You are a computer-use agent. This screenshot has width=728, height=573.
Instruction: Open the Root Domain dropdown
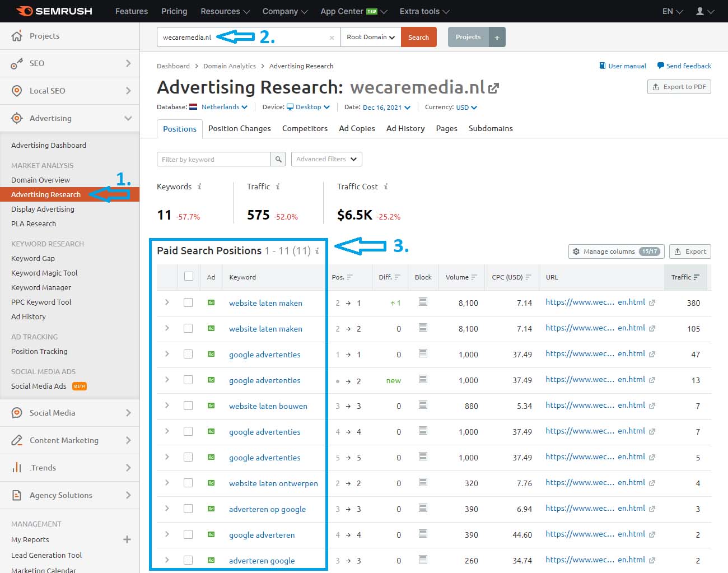(371, 38)
